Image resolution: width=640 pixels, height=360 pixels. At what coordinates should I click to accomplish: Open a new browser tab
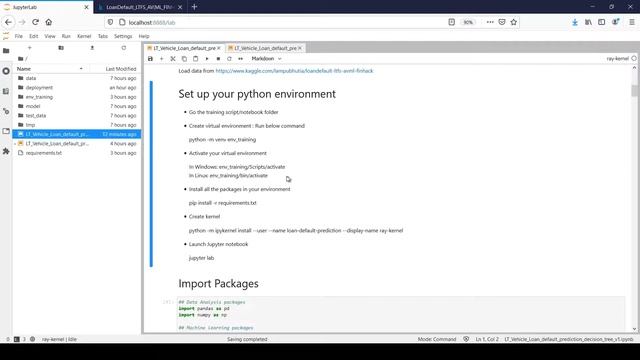tap(194, 7)
